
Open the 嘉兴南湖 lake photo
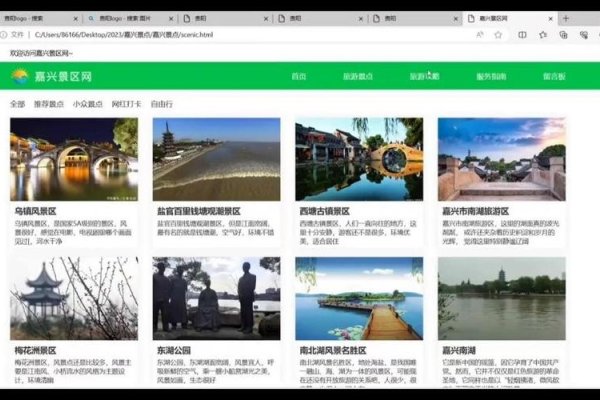coord(502,298)
